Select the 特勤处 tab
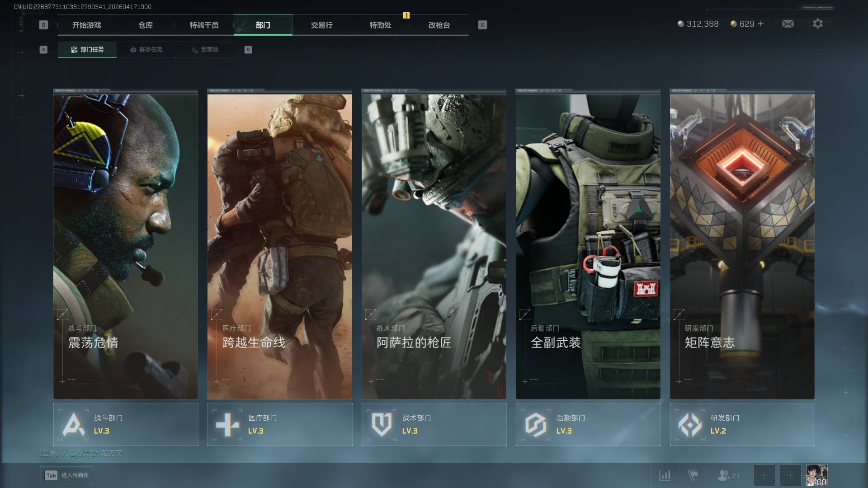 (380, 25)
